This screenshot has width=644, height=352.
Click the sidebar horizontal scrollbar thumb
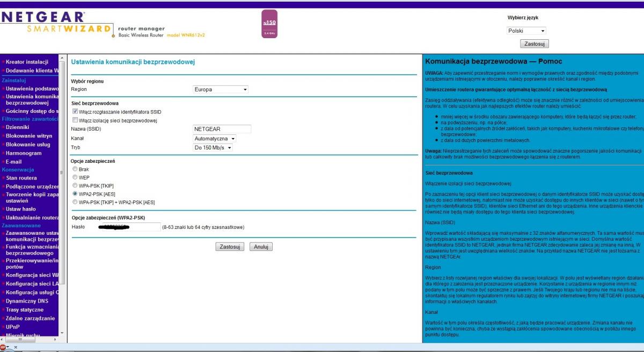click(x=21, y=340)
